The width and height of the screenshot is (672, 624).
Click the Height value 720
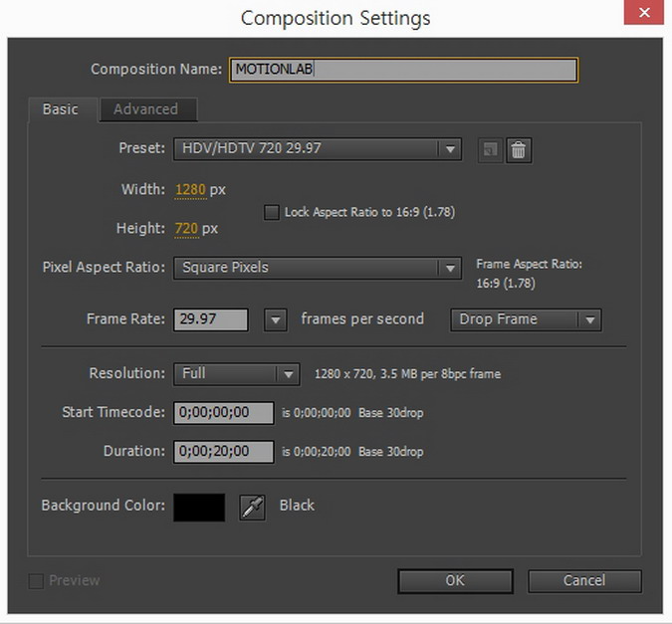coord(186,229)
